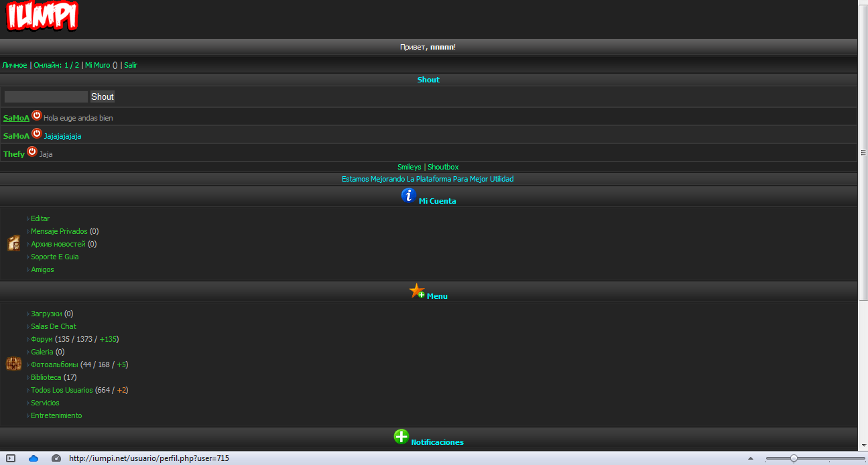This screenshot has width=868, height=465.
Task: Open the Онлайн link
Action: pos(56,66)
